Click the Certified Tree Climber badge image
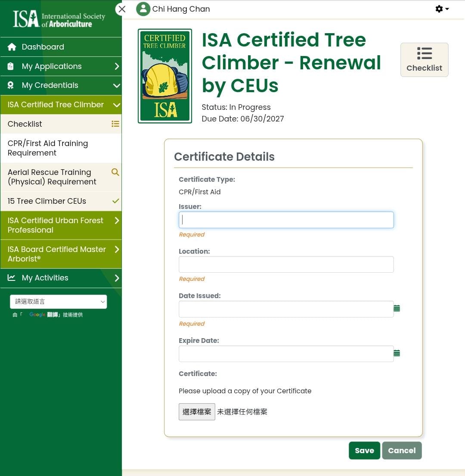 point(164,76)
